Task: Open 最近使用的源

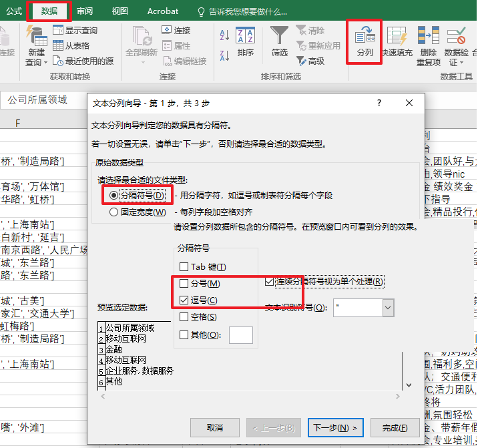Action: pos(83,61)
